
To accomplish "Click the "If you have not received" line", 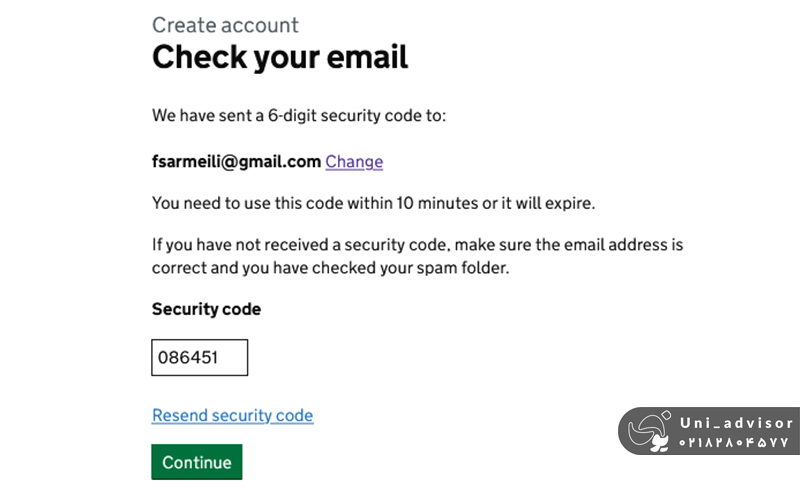I will coord(417,244).
